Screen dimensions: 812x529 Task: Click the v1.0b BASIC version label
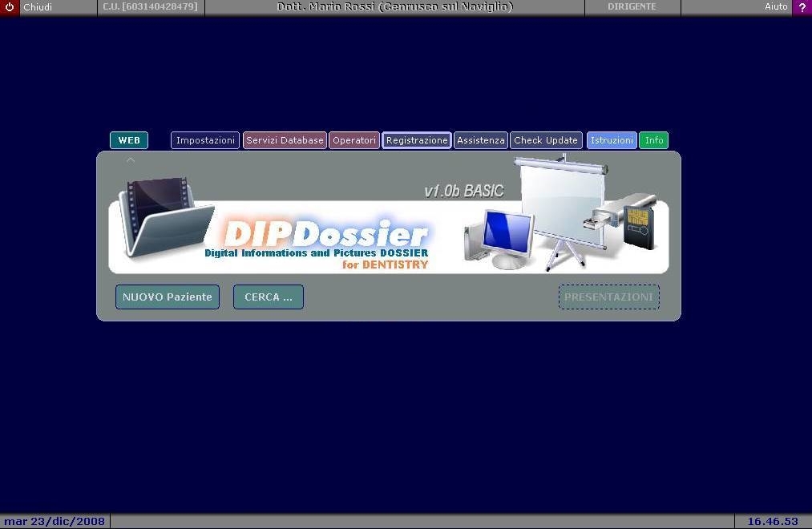click(463, 191)
